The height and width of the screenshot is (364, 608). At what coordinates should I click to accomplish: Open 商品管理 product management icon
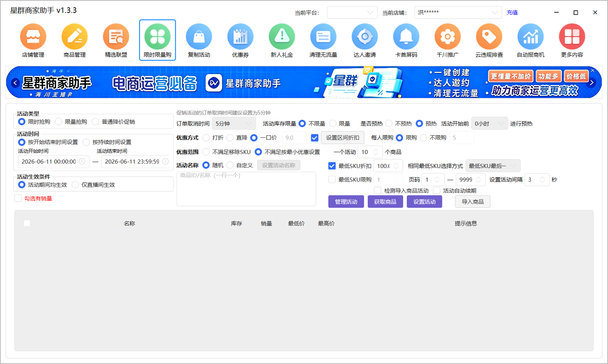click(74, 41)
